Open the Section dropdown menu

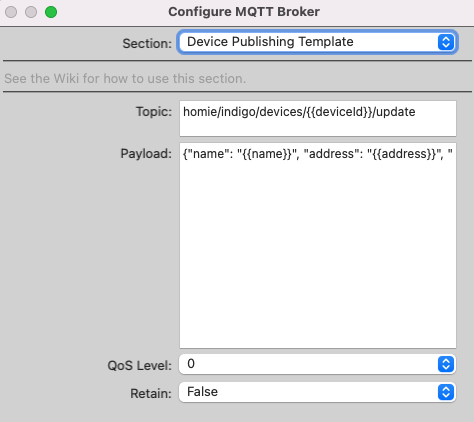(317, 42)
